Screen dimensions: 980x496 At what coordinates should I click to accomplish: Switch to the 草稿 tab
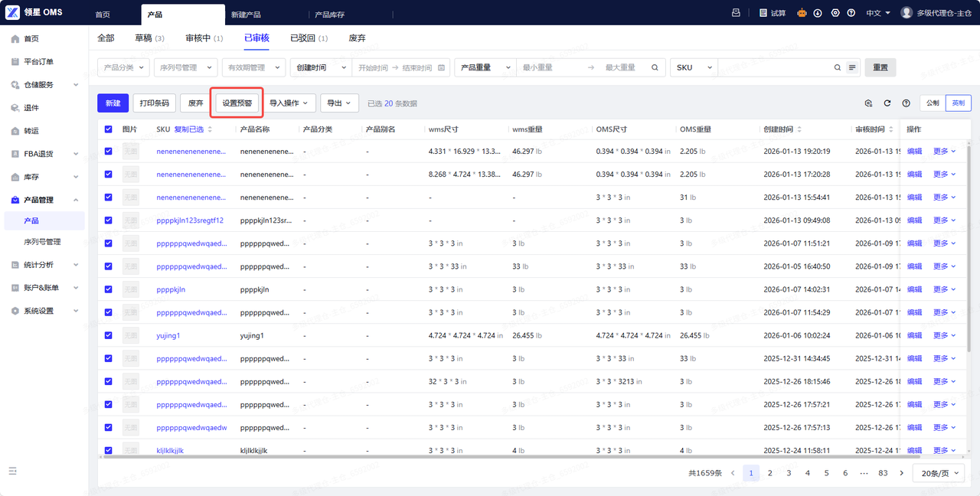tap(149, 38)
